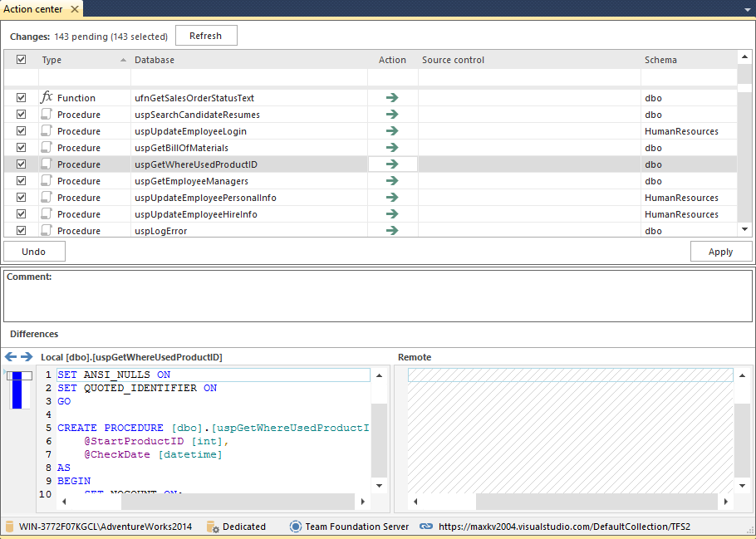Click the procedure icon for uspSearchCandidateResumes
756x539 pixels.
47,115
